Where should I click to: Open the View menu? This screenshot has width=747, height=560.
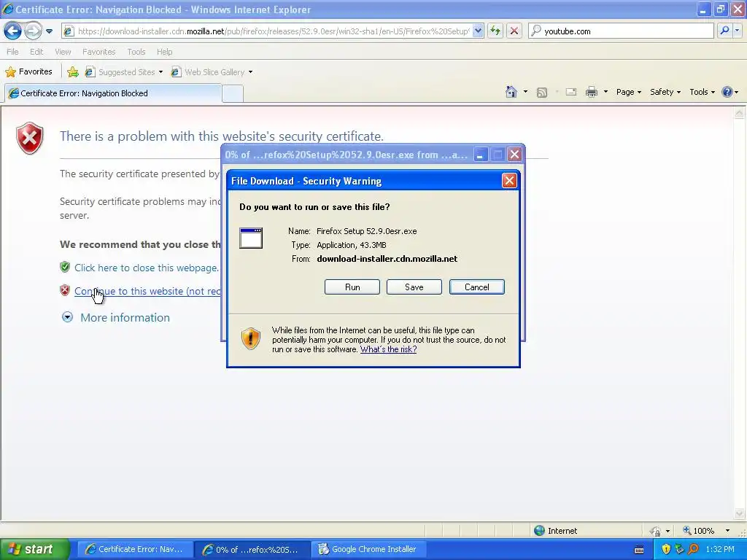point(63,52)
